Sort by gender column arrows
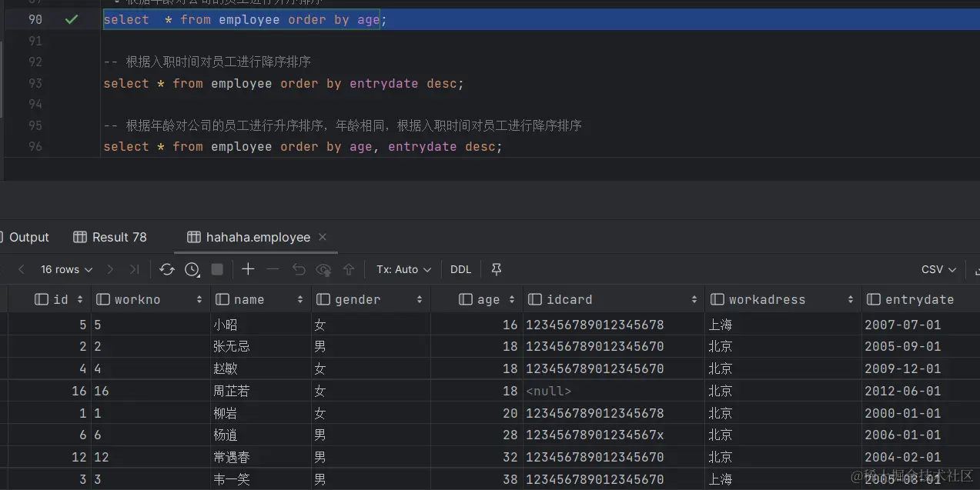Image resolution: width=980 pixels, height=490 pixels. (x=420, y=299)
